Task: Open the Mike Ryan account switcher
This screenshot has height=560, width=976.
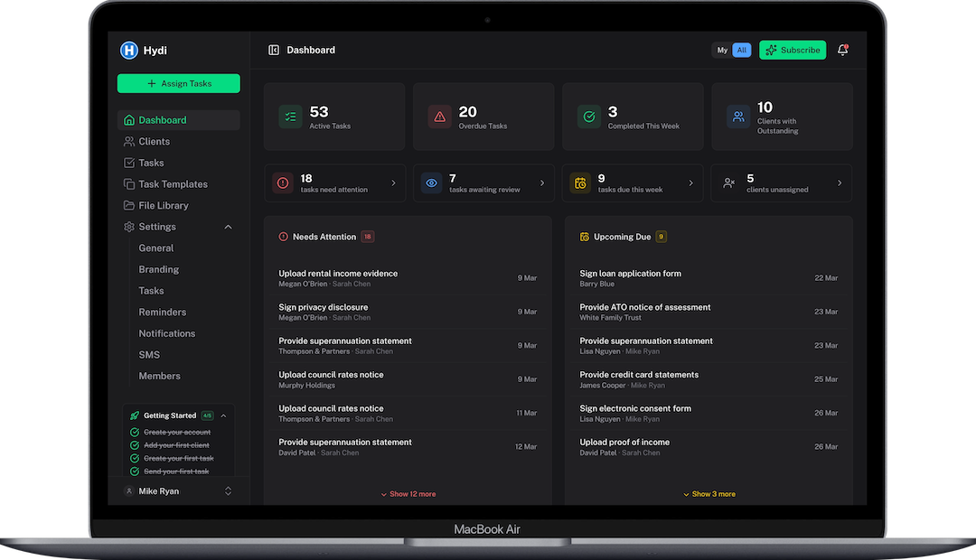Action: pyautogui.click(x=228, y=490)
